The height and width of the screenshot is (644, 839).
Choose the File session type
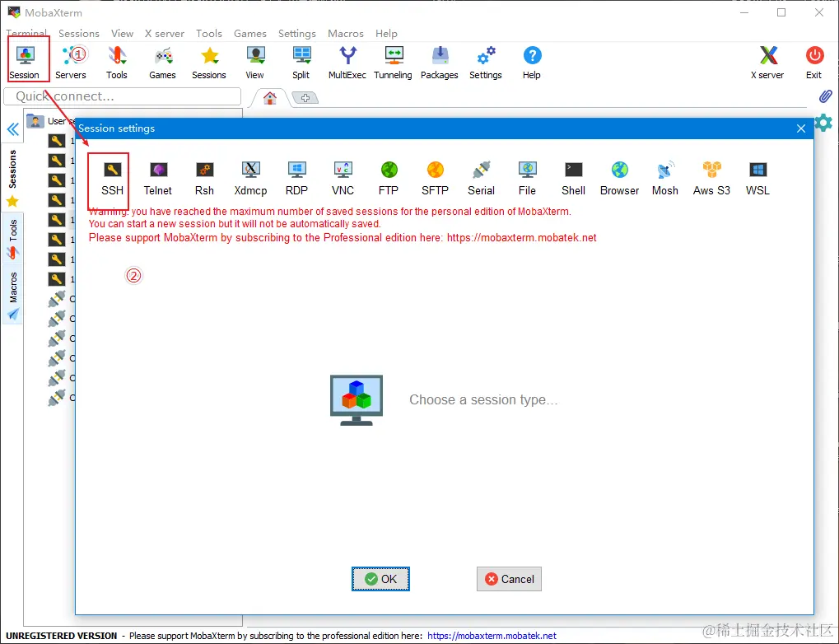(527, 179)
